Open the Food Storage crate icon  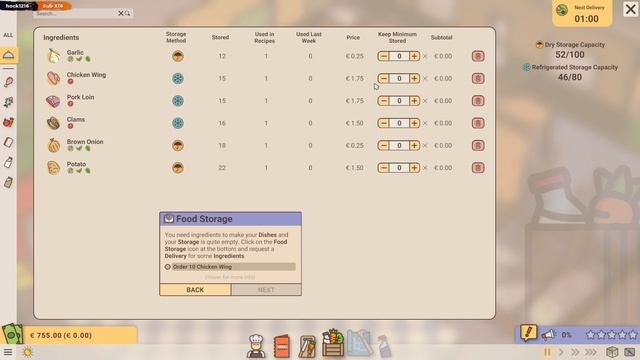click(333, 343)
